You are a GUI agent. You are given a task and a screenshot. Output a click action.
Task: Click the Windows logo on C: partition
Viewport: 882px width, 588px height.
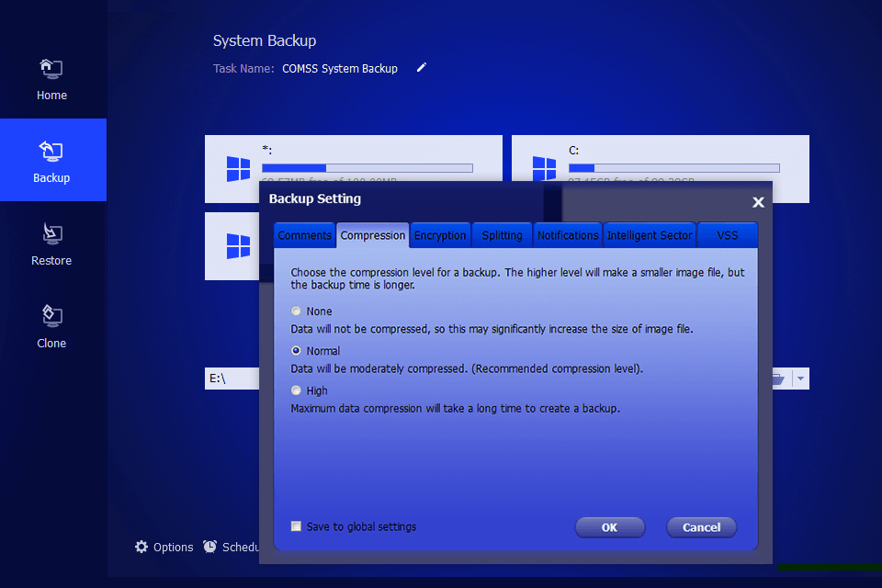pos(544,168)
